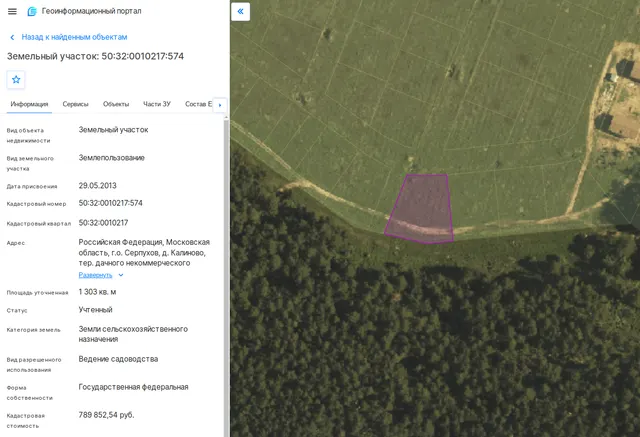Select the Кадастровый квартал value 50:32:0010217
The width and height of the screenshot is (640, 437).
coord(103,223)
